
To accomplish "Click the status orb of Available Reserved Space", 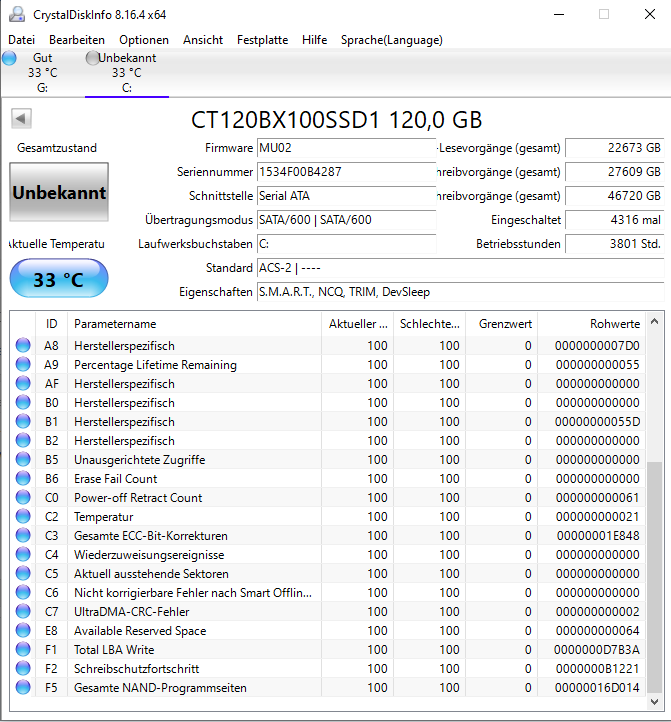I will [x=23, y=630].
